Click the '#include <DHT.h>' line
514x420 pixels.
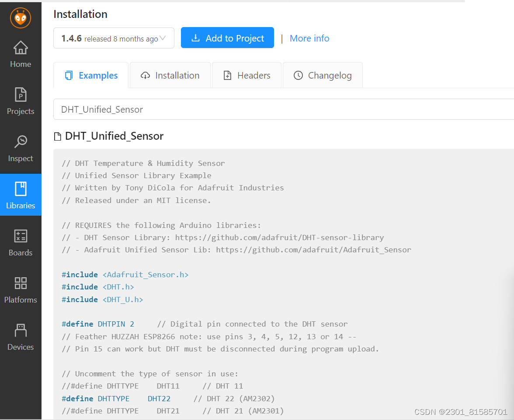(98, 287)
